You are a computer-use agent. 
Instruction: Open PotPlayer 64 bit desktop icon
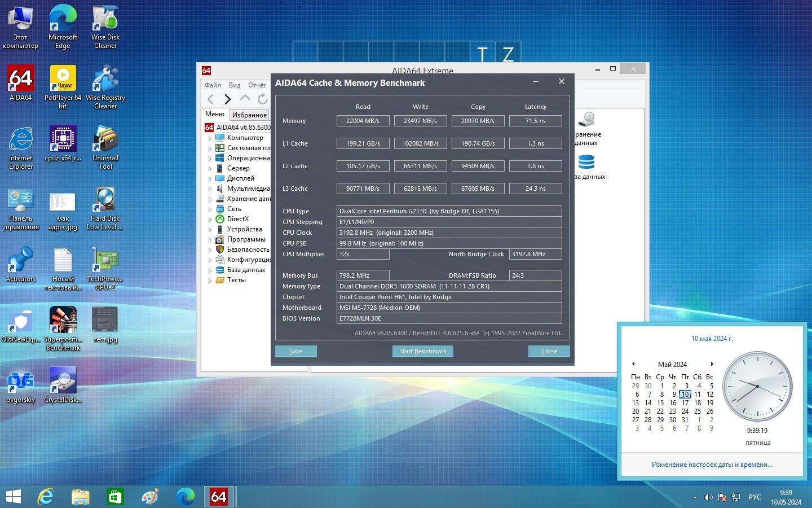63,87
